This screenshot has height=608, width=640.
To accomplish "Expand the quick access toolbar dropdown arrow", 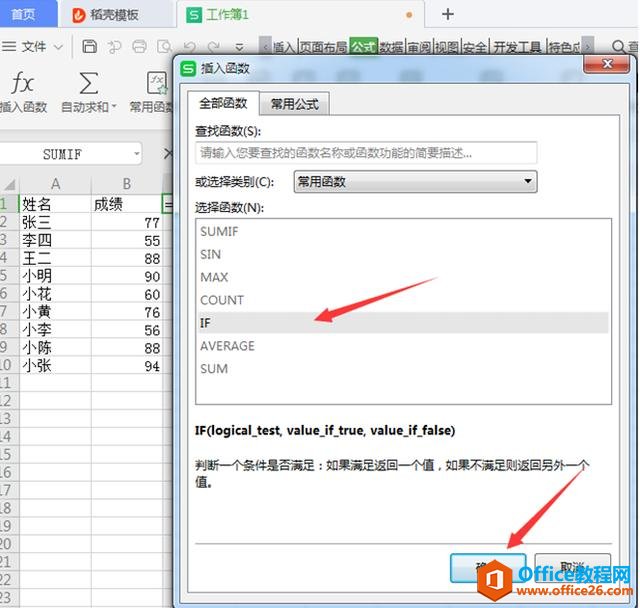I will [x=240, y=47].
